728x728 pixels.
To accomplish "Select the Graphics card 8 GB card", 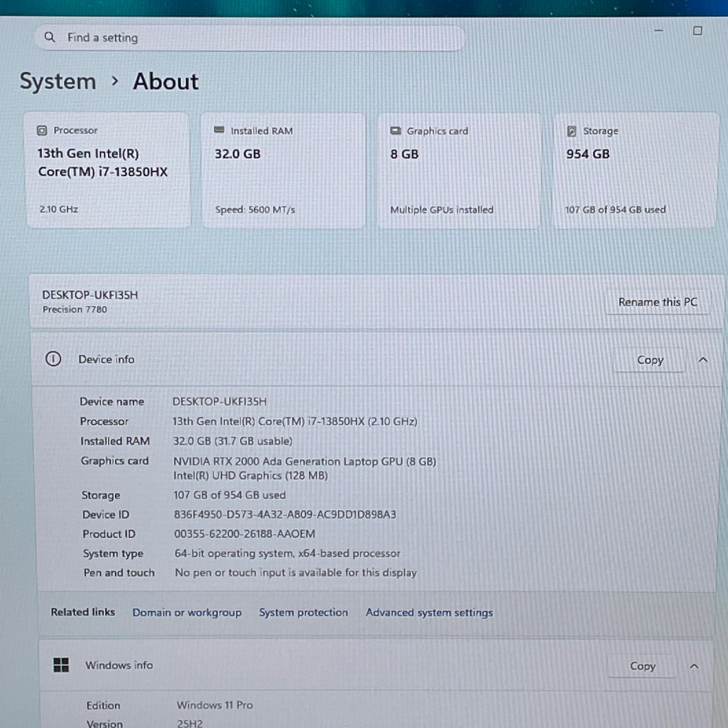I will click(459, 170).
